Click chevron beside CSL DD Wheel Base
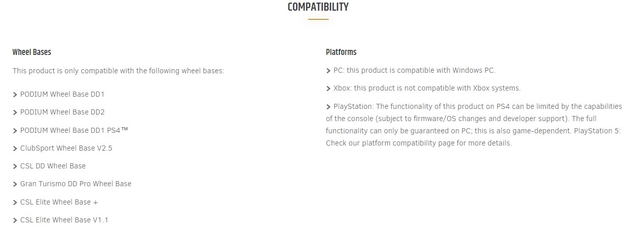This screenshot has height=231, width=644. click(x=15, y=166)
